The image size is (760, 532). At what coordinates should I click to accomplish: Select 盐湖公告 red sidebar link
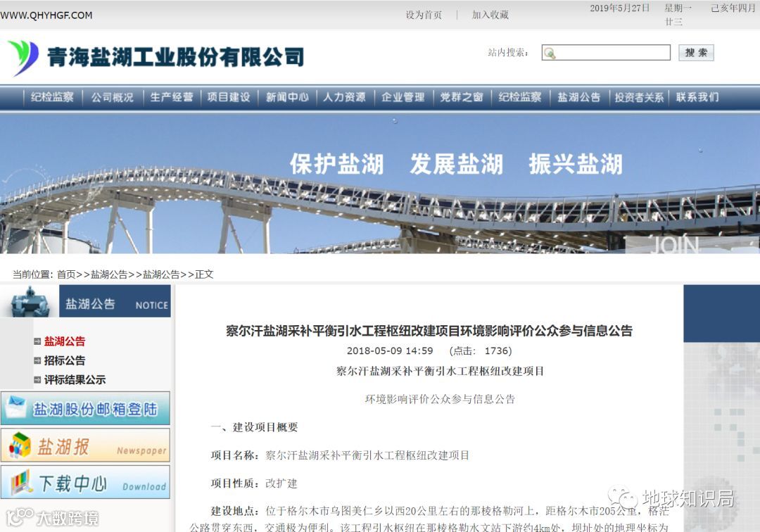click(65, 341)
